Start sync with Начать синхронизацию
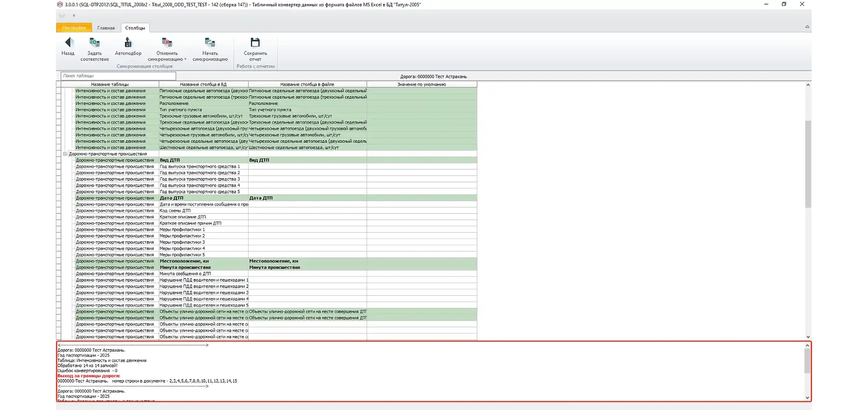 [x=210, y=43]
